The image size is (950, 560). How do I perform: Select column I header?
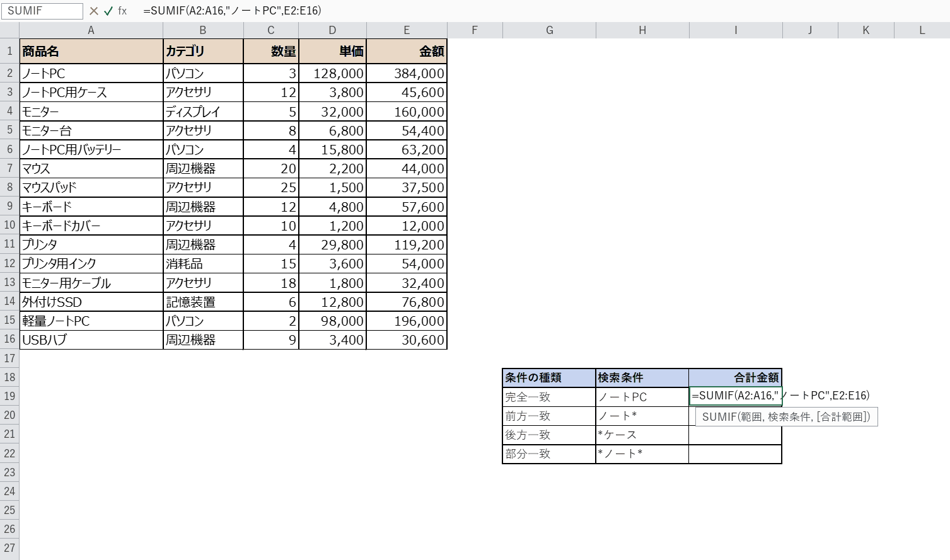(x=736, y=30)
